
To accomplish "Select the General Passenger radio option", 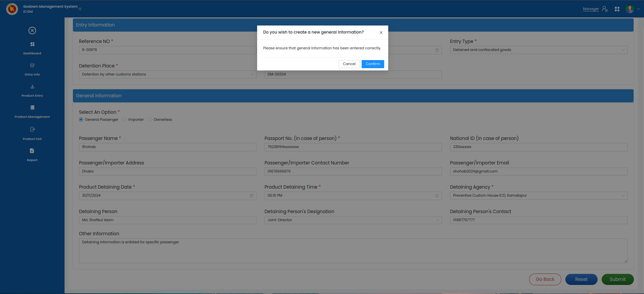I will click(81, 119).
